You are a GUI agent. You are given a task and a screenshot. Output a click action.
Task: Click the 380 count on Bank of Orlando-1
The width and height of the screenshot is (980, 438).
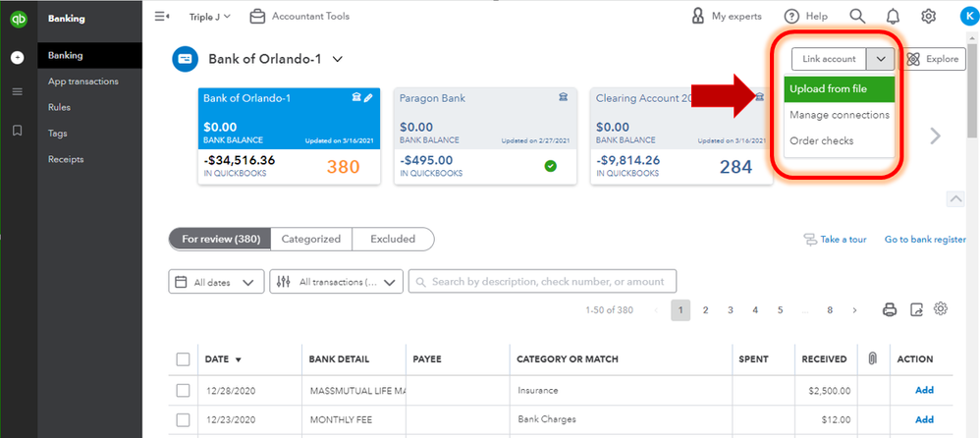tap(343, 167)
